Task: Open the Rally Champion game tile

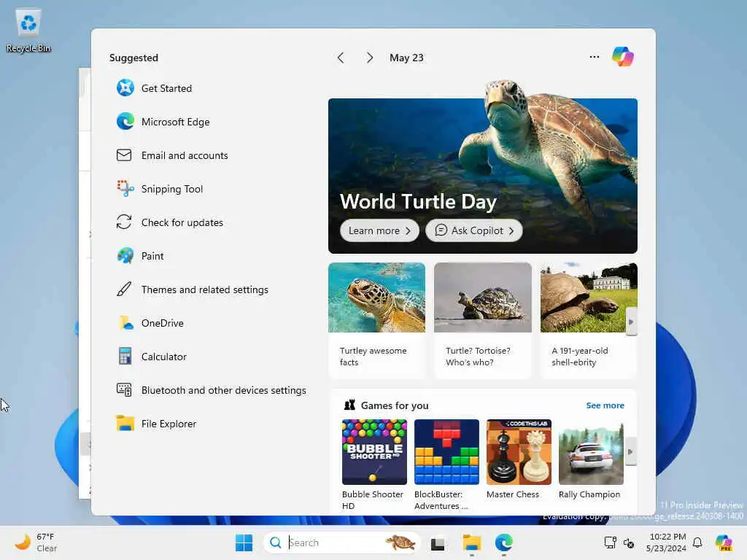Action: 591,459
